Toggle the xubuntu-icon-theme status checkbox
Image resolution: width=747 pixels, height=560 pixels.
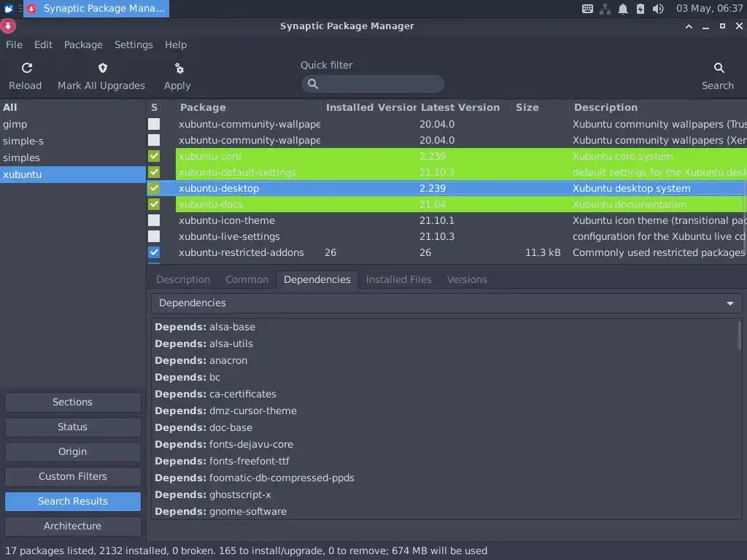click(x=154, y=220)
